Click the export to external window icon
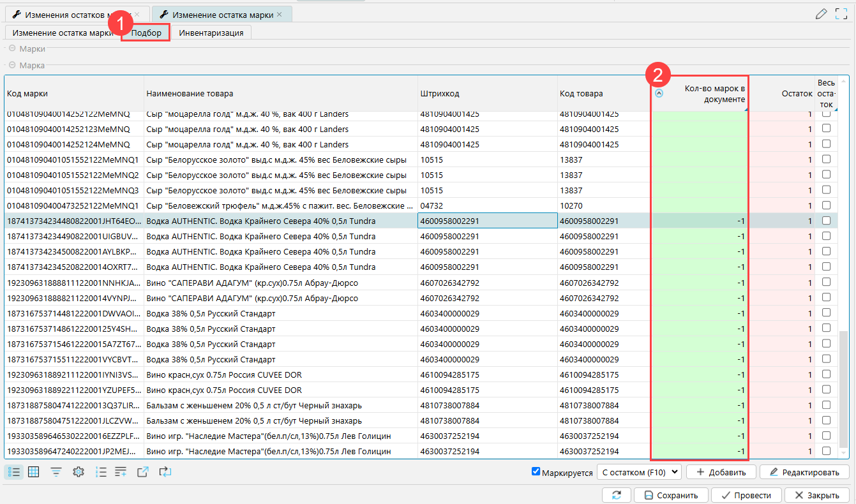The height and width of the screenshot is (504, 856). 143,472
